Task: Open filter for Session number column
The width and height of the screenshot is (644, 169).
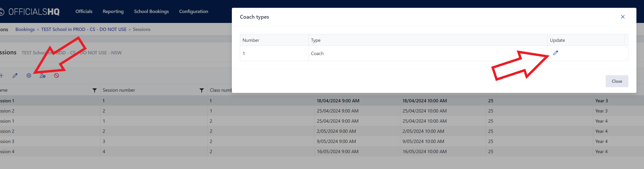Action: click(202, 90)
